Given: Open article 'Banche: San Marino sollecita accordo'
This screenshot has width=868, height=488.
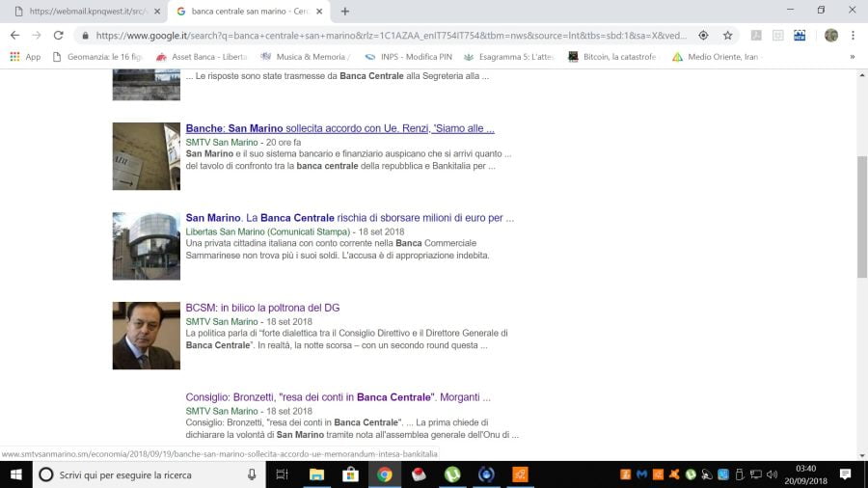Looking at the screenshot, I should pyautogui.click(x=339, y=128).
